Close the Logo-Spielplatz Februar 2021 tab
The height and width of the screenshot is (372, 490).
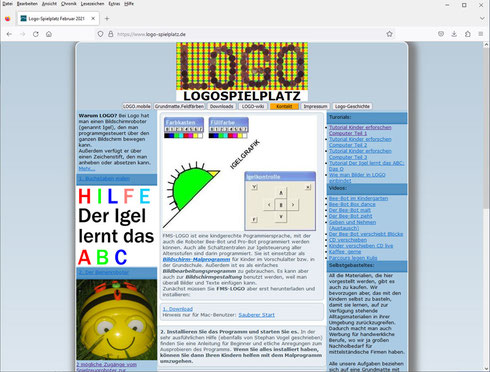click(93, 19)
